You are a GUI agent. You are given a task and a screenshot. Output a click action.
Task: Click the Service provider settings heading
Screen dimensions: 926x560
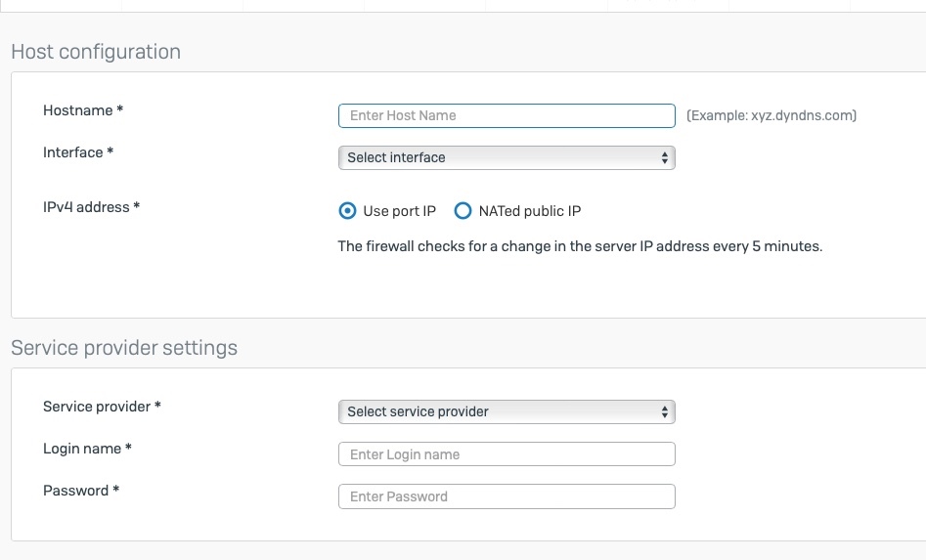[124, 348]
